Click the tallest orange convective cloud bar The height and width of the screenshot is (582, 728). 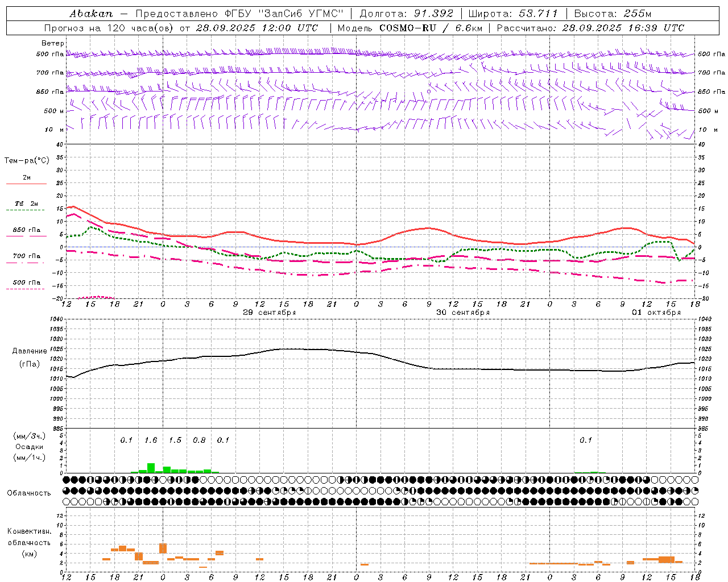tap(163, 548)
